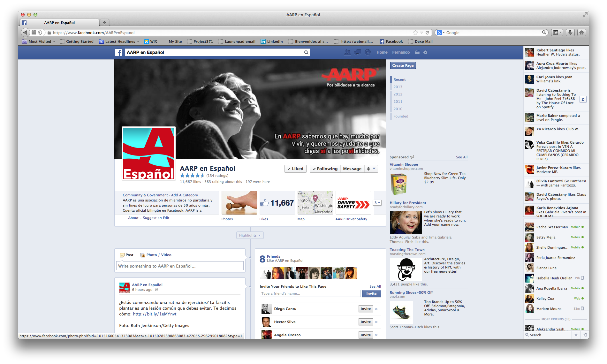Open the Google search engine dropdown
The image size is (607, 364).
coord(441,33)
